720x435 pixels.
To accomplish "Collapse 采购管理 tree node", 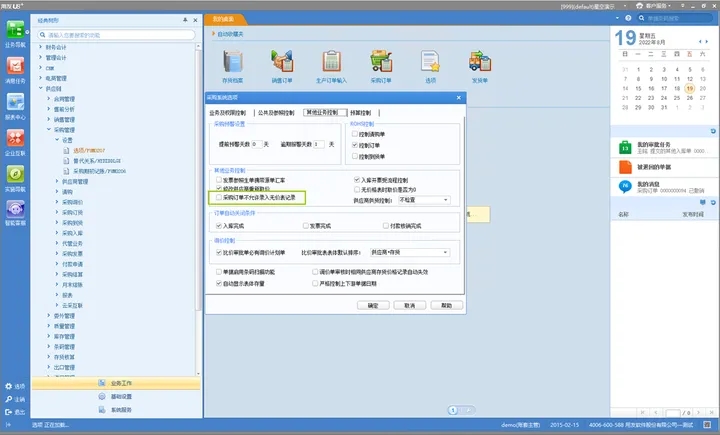I will click(x=49, y=130).
